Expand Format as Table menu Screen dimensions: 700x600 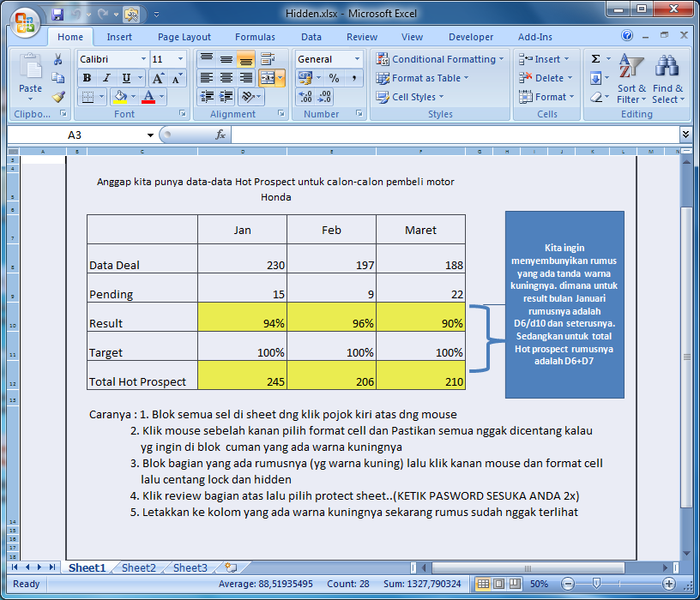coord(422,78)
